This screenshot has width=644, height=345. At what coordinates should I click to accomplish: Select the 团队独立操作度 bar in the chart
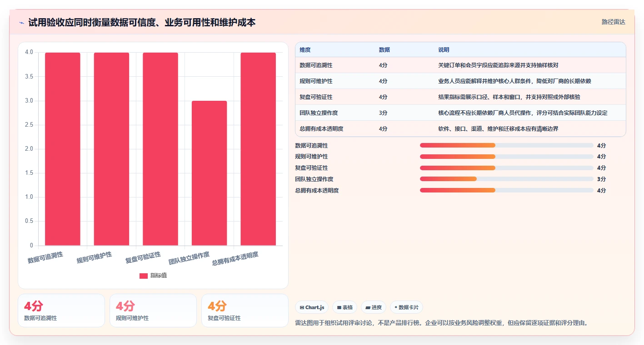[x=209, y=173]
